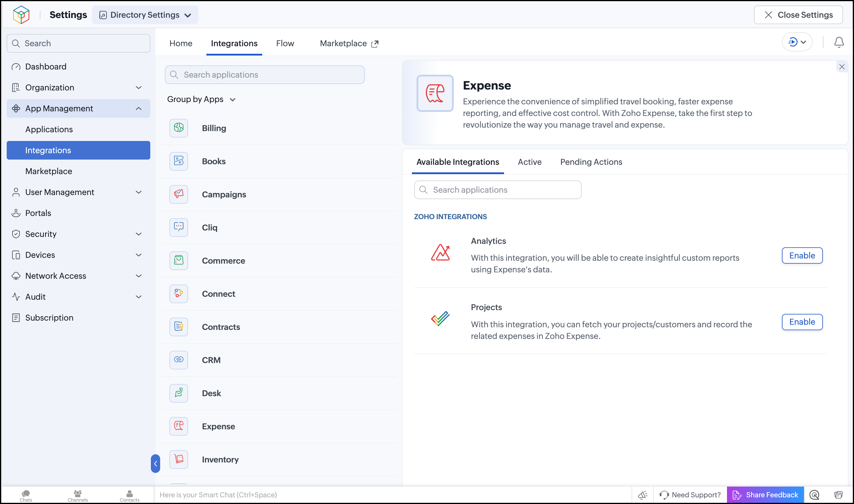The width and height of the screenshot is (854, 504).
Task: Click the large Expense logo in header
Action: [435, 93]
